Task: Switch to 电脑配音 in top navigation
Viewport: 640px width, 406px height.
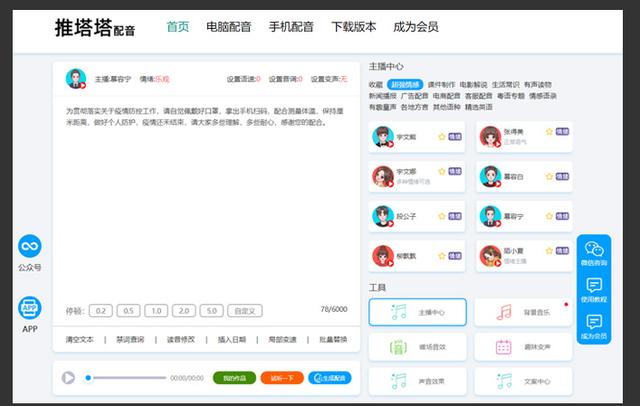Action: coord(228,26)
